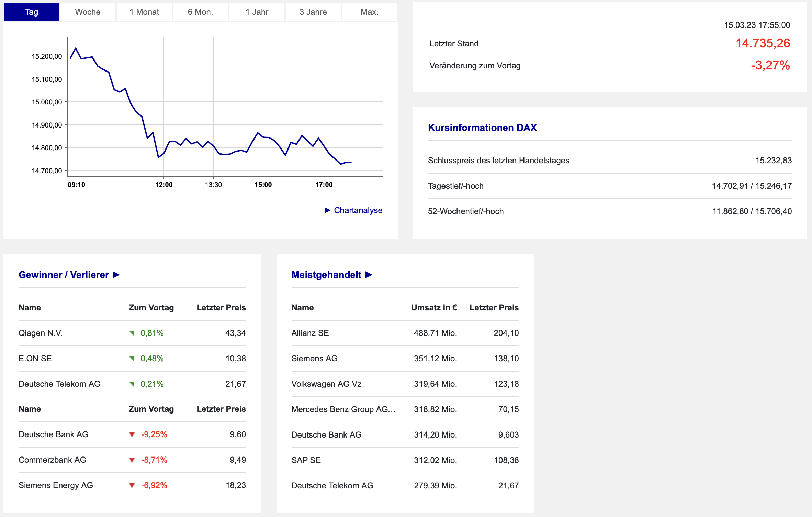This screenshot has width=812, height=517.
Task: Click the arrow icon beside Meistgehandelt
Action: pos(369,275)
